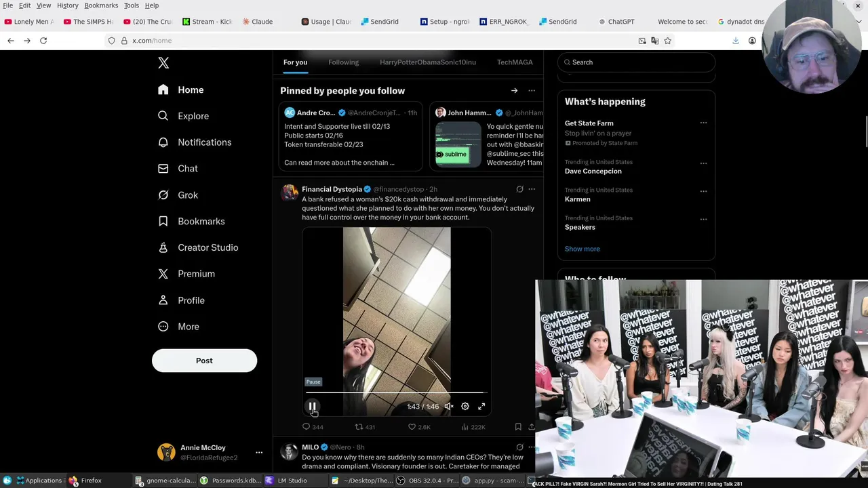Switch to the ChatGPT browser tab
This screenshot has width=868, height=488.
tap(617, 22)
